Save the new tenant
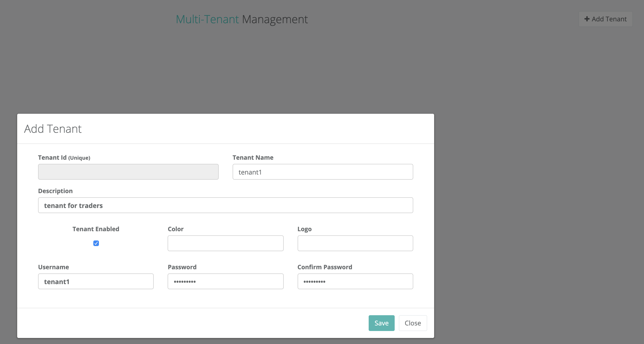Image resolution: width=644 pixels, height=344 pixels. pyautogui.click(x=381, y=323)
